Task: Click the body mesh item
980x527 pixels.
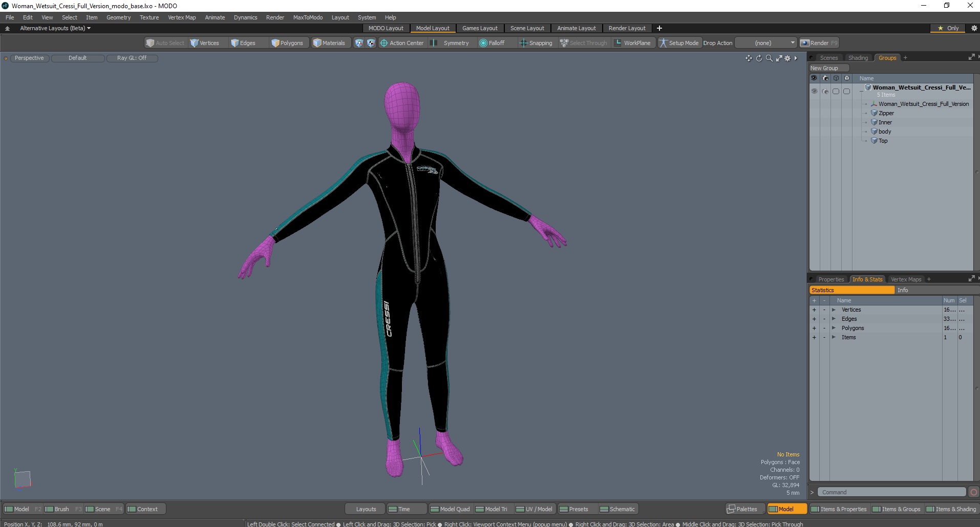Action: click(x=884, y=131)
